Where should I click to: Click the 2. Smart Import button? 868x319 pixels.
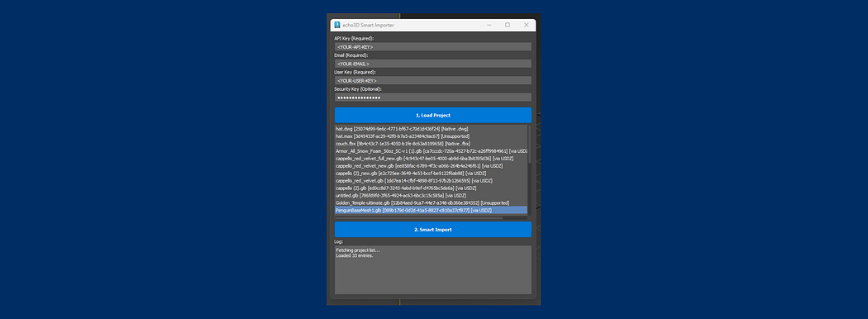click(x=433, y=229)
